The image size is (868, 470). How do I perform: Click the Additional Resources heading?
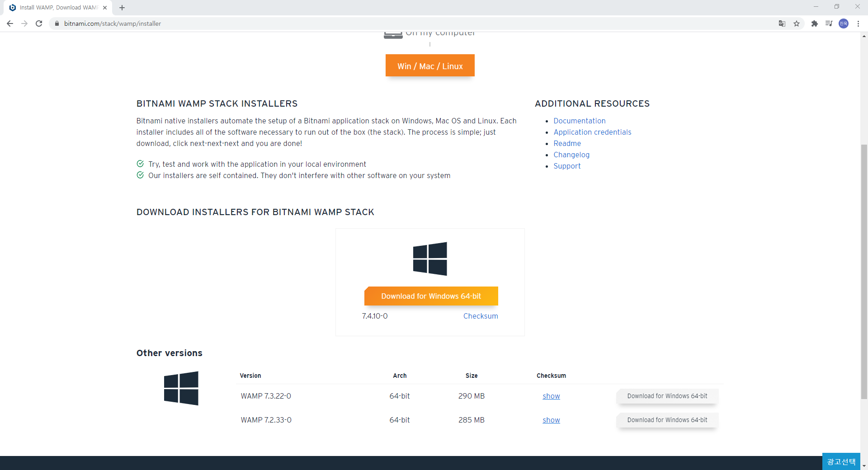(592, 103)
